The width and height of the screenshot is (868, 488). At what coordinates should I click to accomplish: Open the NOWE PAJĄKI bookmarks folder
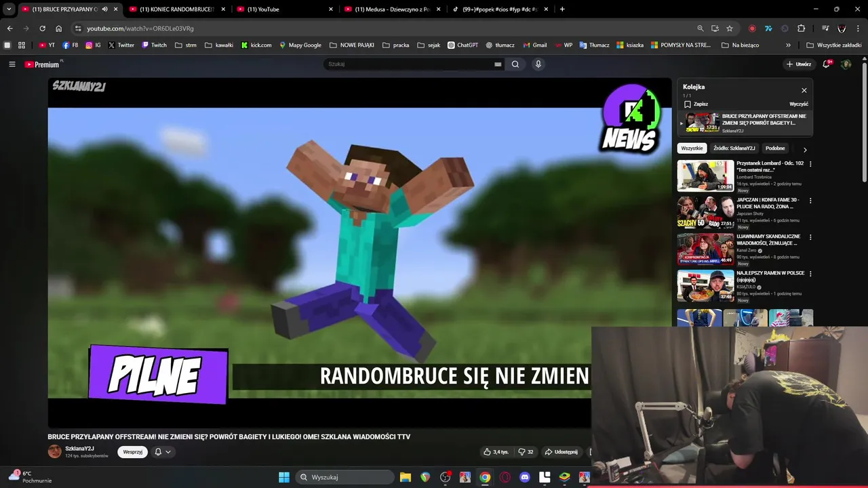tap(352, 45)
